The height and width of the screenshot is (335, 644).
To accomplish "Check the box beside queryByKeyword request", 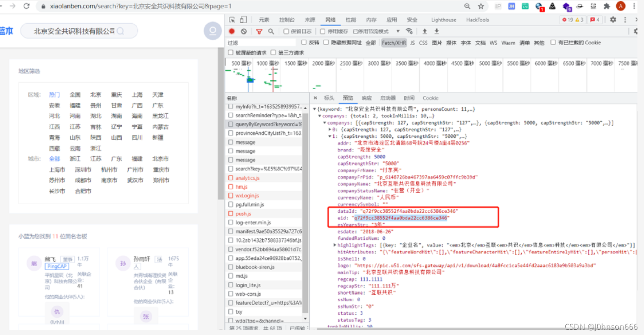I will (x=231, y=124).
